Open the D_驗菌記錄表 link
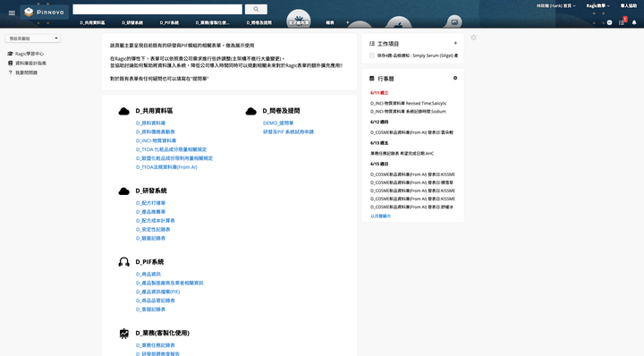The width and height of the screenshot is (644, 356). (x=151, y=239)
